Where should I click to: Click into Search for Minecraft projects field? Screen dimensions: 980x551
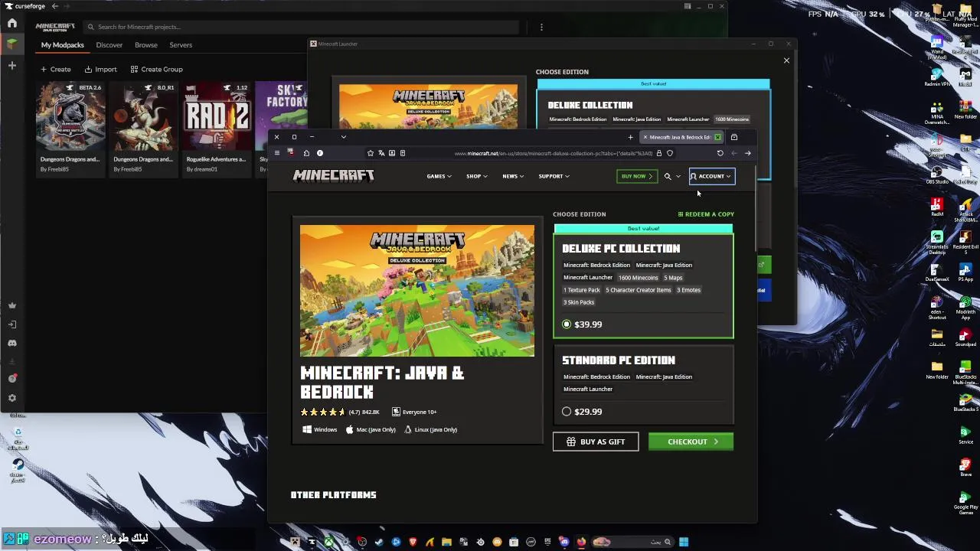301,27
